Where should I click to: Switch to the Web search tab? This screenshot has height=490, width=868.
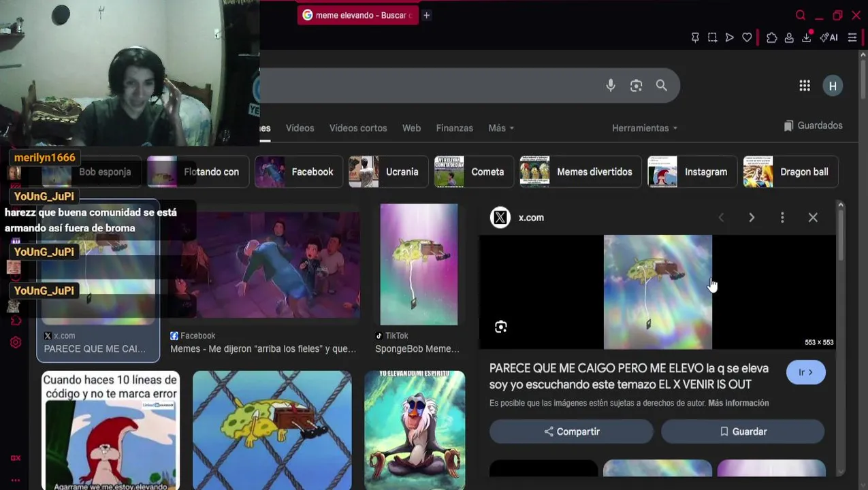tap(411, 128)
